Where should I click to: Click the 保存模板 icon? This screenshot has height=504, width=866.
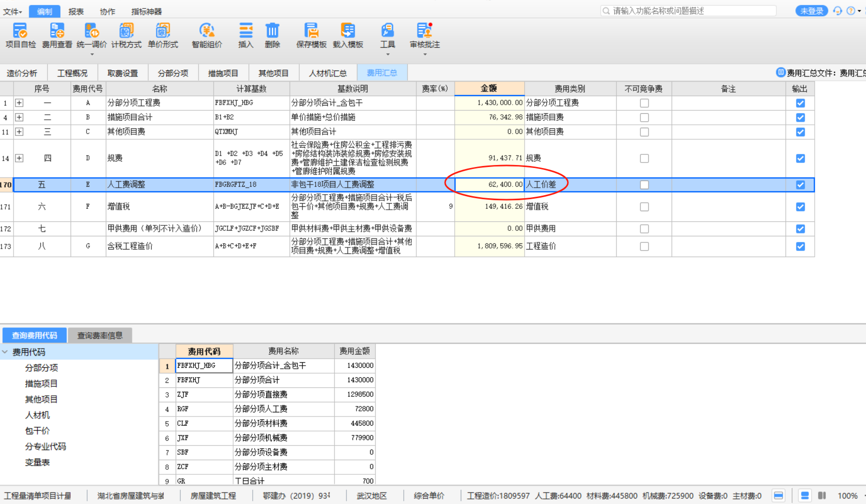(x=311, y=31)
